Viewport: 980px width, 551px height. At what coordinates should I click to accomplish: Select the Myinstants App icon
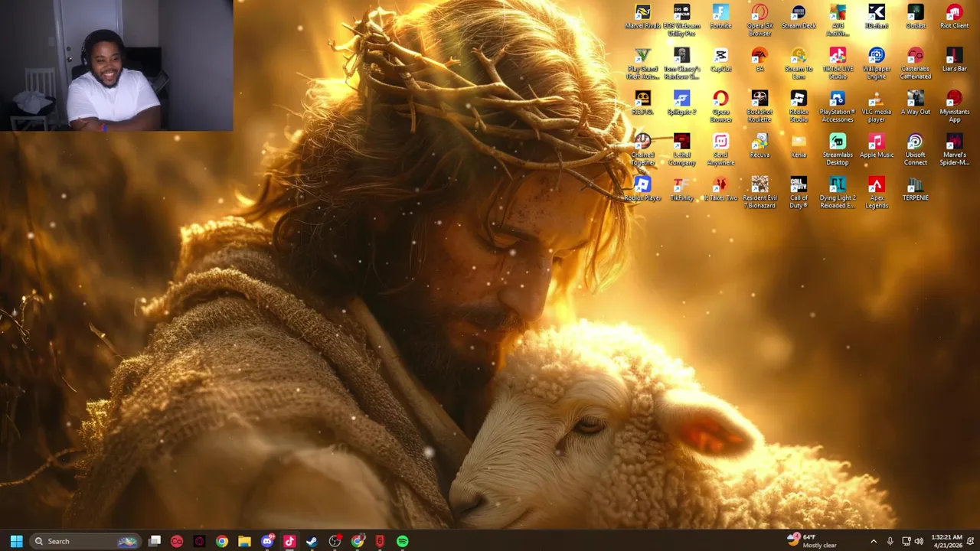click(954, 106)
